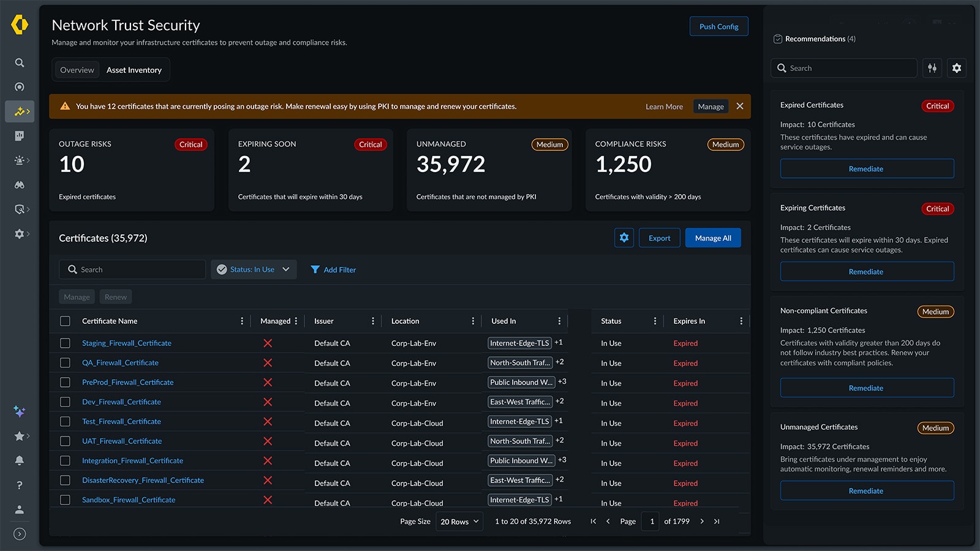Remediate the Expired Certificates recommendation
The width and height of the screenshot is (980, 551).
(x=866, y=168)
